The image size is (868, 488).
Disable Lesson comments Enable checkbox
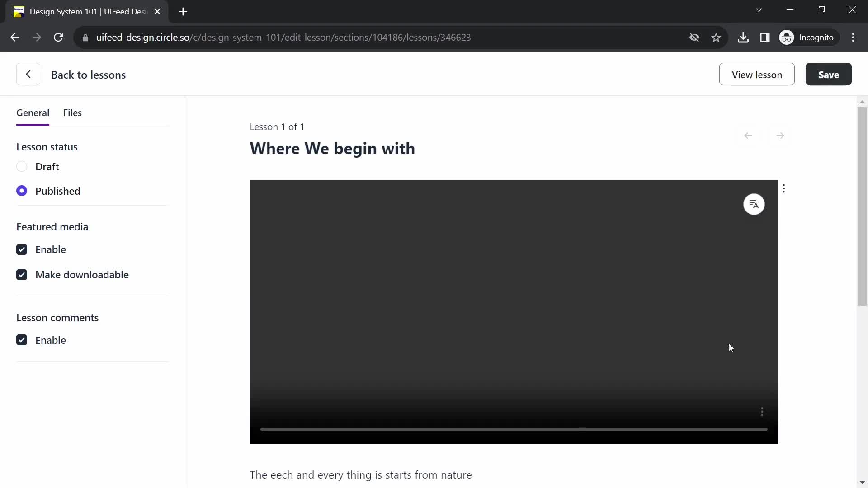tap(21, 340)
